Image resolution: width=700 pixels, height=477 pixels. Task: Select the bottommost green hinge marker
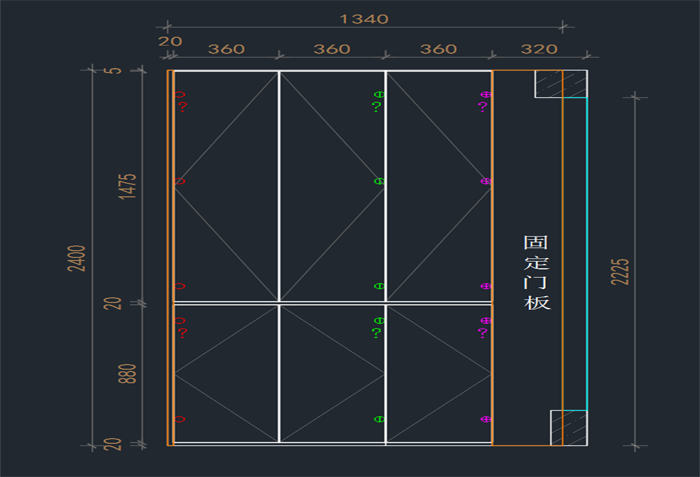click(x=379, y=419)
